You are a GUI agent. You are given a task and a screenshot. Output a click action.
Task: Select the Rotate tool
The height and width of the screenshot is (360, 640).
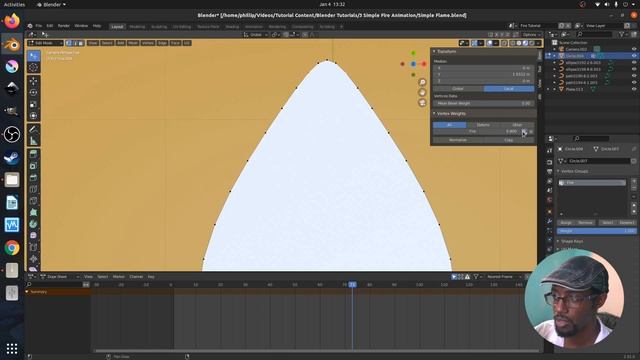point(33,93)
